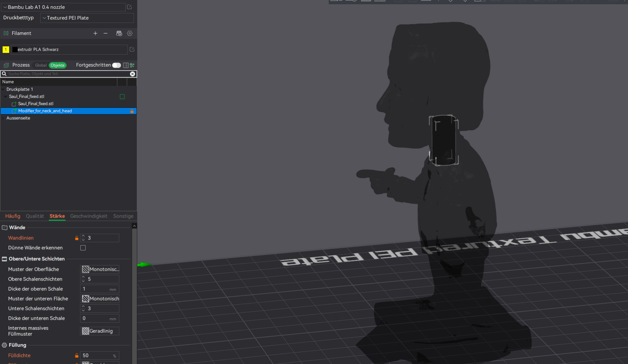Open the Textured PEI Plate bed type dropdown
Screen dimensions: 628x364
coord(87,18)
